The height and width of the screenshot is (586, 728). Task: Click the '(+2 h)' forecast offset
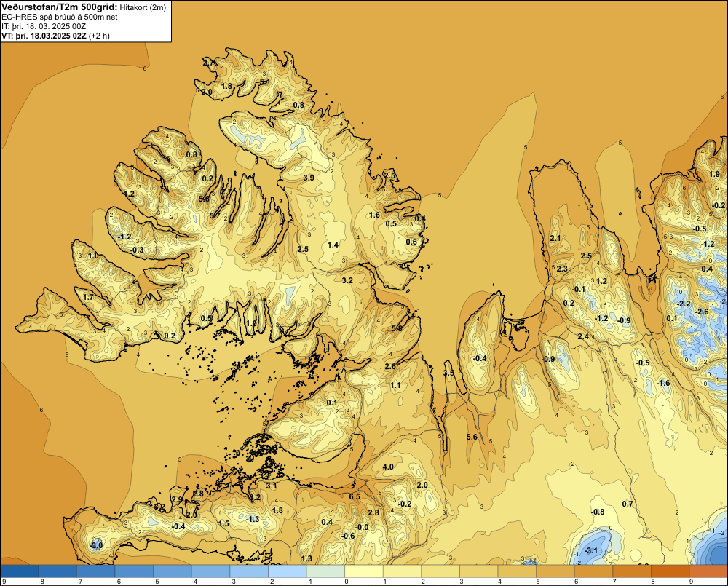click(x=99, y=36)
